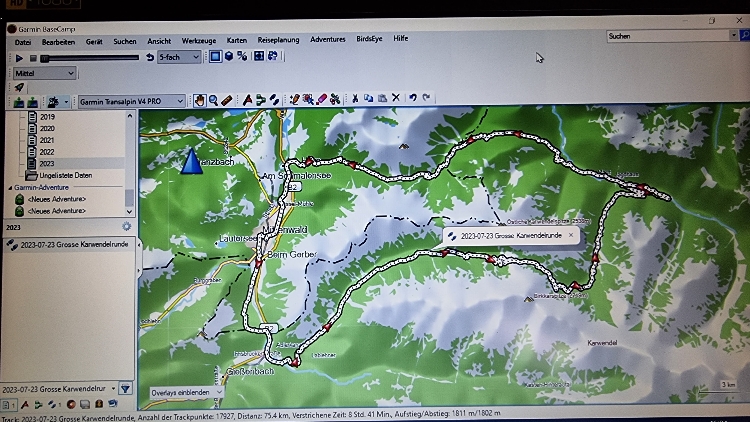Open the Mittel detail level dropdown
This screenshot has height=422, width=750.
point(44,73)
